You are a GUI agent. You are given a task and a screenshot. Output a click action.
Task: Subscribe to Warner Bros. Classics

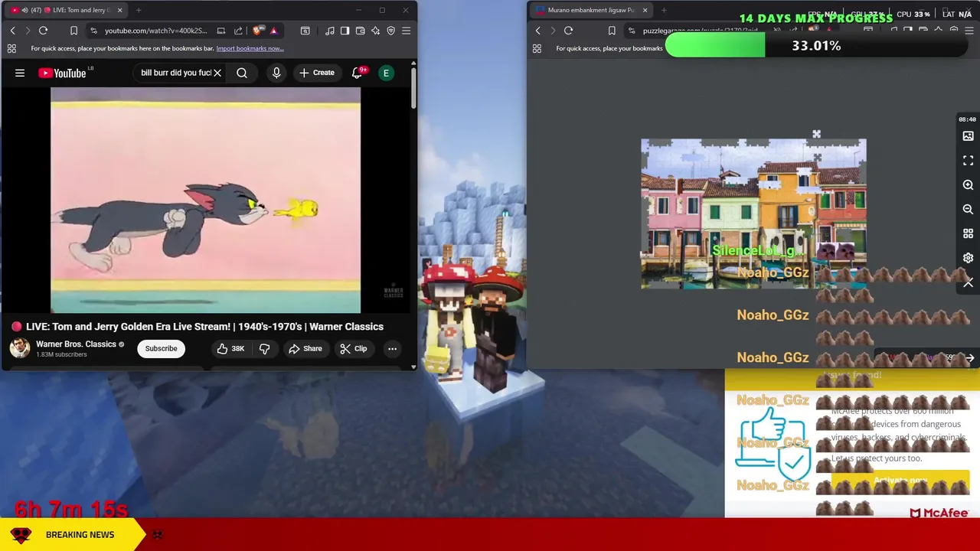point(161,348)
